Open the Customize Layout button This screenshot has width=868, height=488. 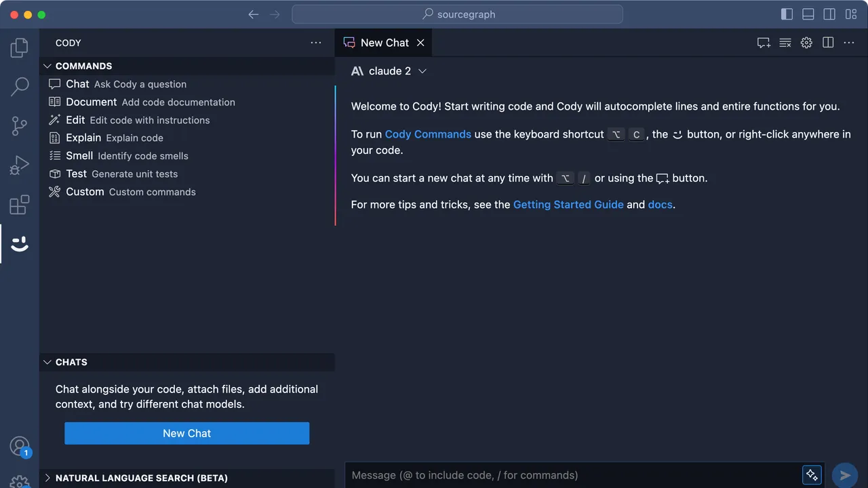[x=851, y=14]
